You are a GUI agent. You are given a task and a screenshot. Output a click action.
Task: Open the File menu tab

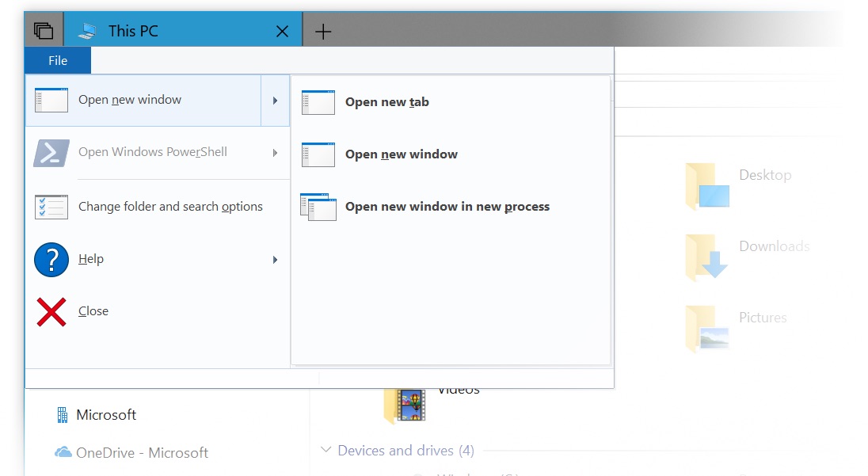pos(58,60)
